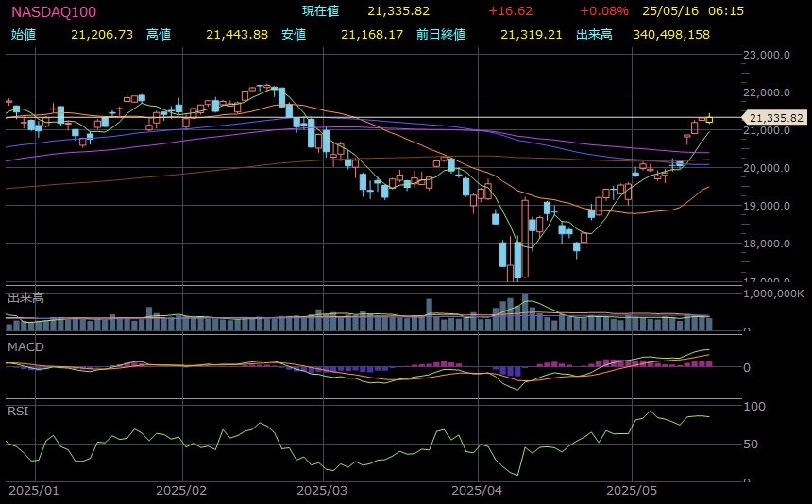
Task: Click the 2025/01 date axis label
Action: pos(34,491)
